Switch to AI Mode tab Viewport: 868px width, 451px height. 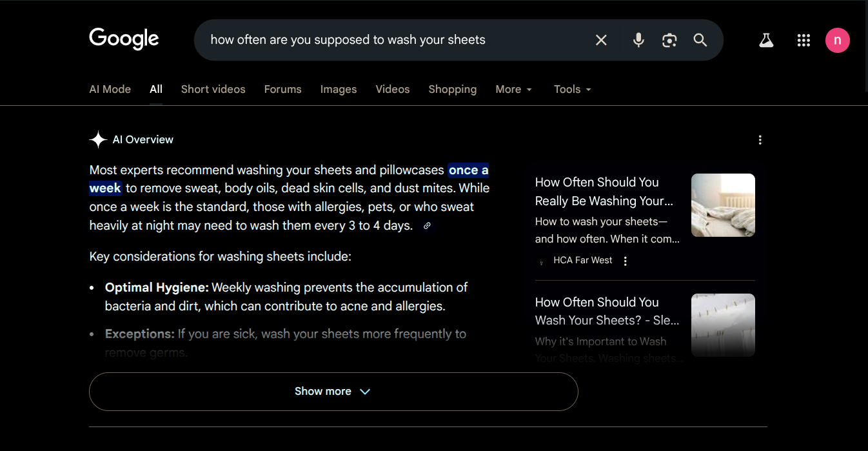(110, 90)
